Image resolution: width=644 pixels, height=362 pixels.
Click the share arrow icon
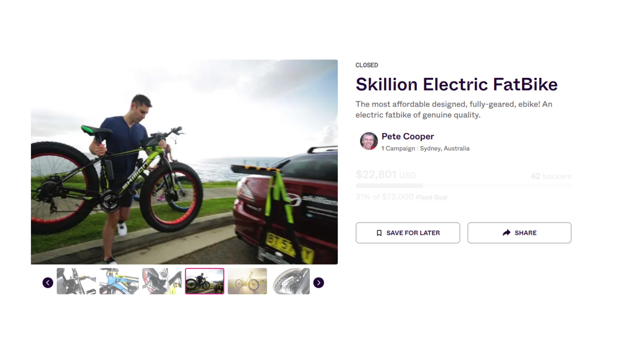(506, 233)
